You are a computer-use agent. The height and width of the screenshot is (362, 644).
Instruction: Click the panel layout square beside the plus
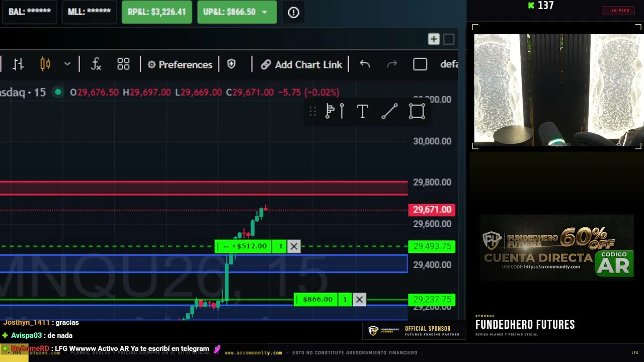[x=449, y=39]
